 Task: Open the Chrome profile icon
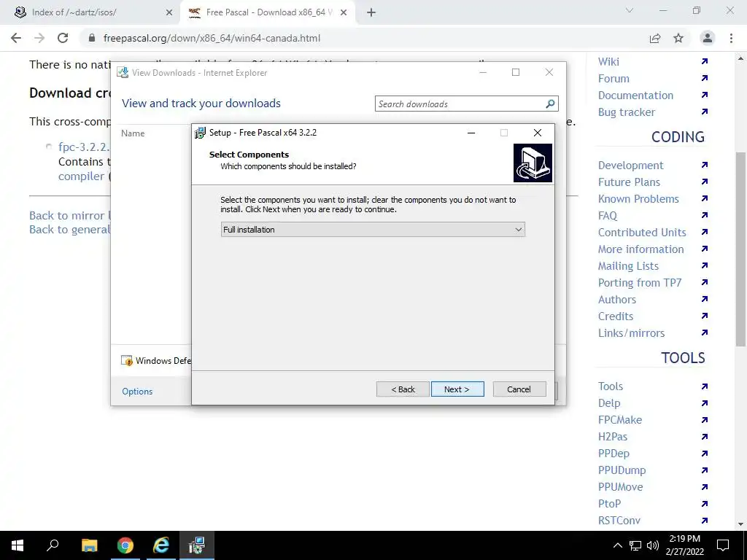[708, 38]
